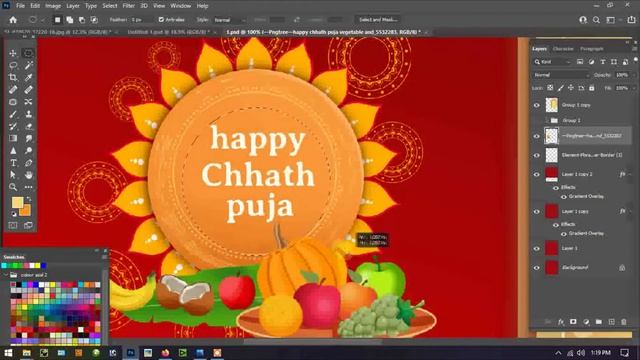Viewport: 640px width, 360px height.
Task: Select the Horizontal Type tool
Action: [x=13, y=163]
